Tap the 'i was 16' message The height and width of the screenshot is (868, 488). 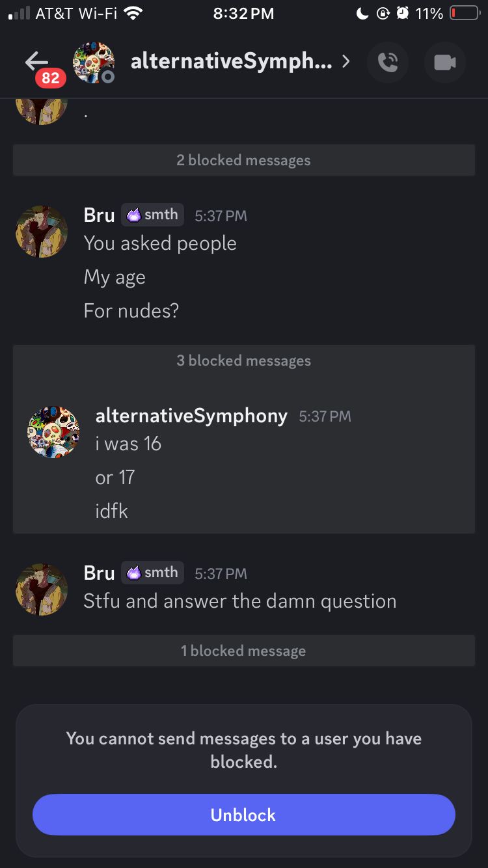click(x=128, y=444)
